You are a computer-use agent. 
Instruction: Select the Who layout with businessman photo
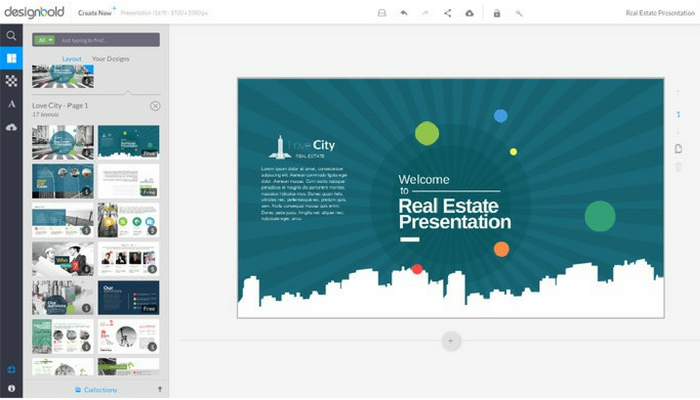pos(63,259)
